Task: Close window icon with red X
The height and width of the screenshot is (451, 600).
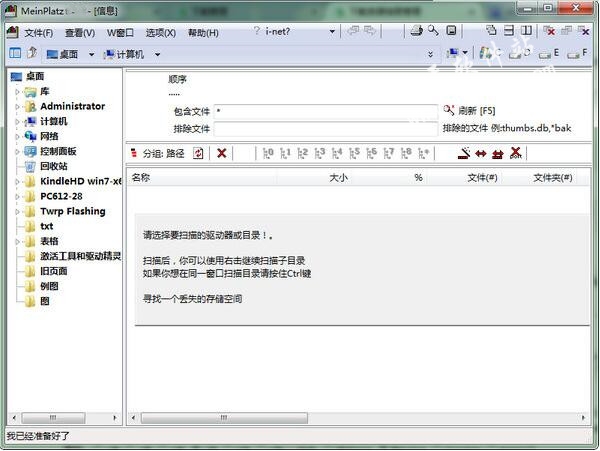Action: [549, 31]
